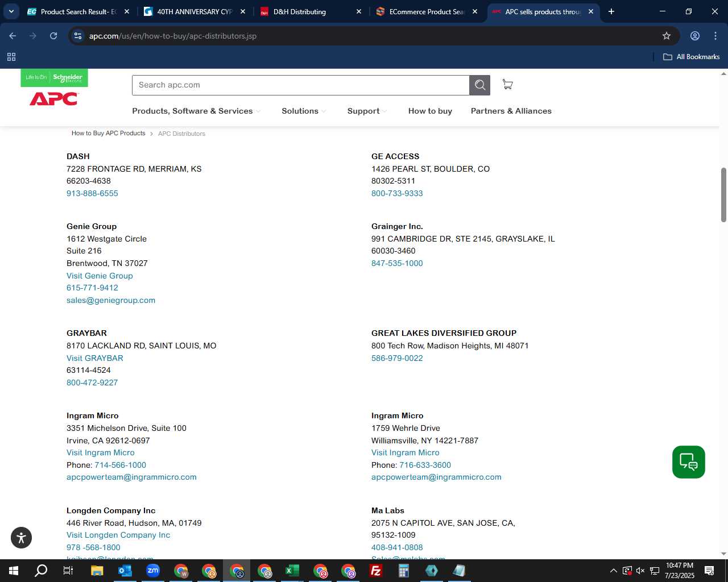
Task: Open the tab search dropdown
Action: 11,11
